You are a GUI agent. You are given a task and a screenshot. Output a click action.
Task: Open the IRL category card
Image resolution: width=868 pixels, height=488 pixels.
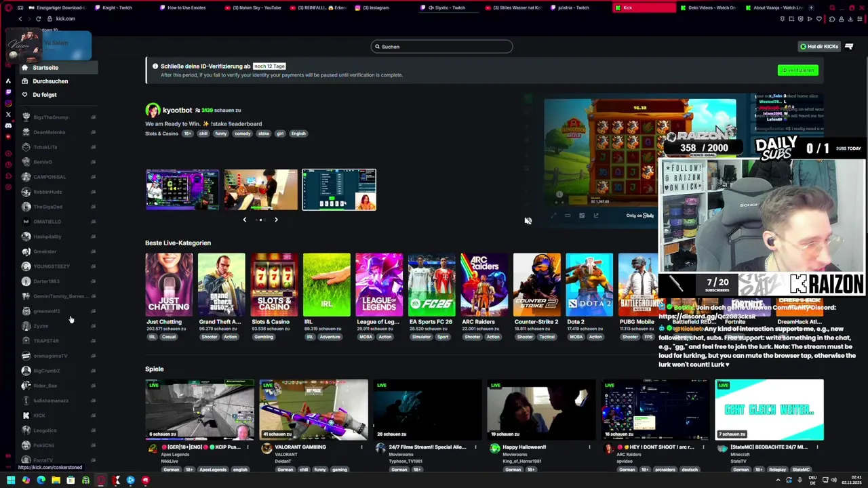click(327, 285)
